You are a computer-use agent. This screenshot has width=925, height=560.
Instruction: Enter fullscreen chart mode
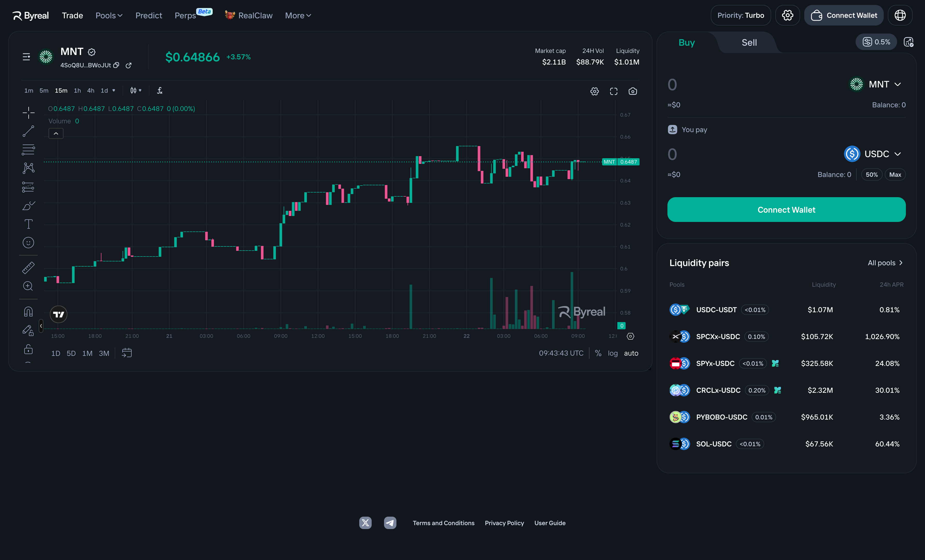614,91
